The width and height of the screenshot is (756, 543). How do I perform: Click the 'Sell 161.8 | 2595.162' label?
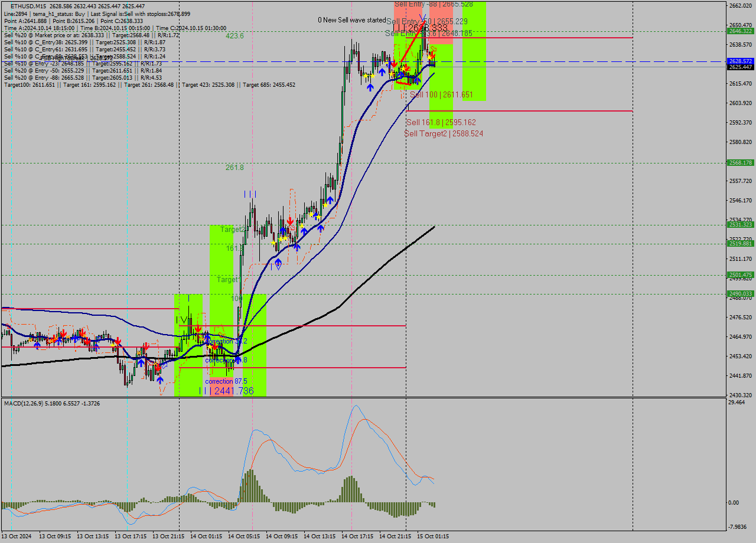[x=441, y=122]
